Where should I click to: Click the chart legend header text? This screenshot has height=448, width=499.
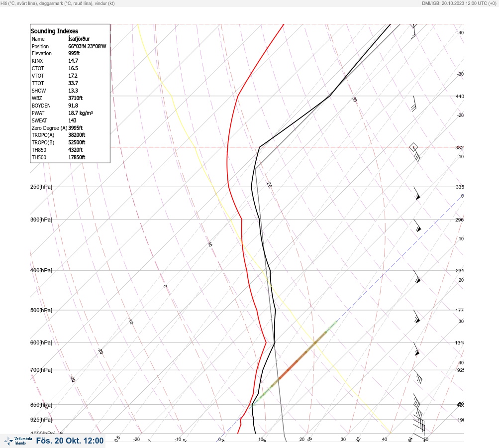[58, 3]
